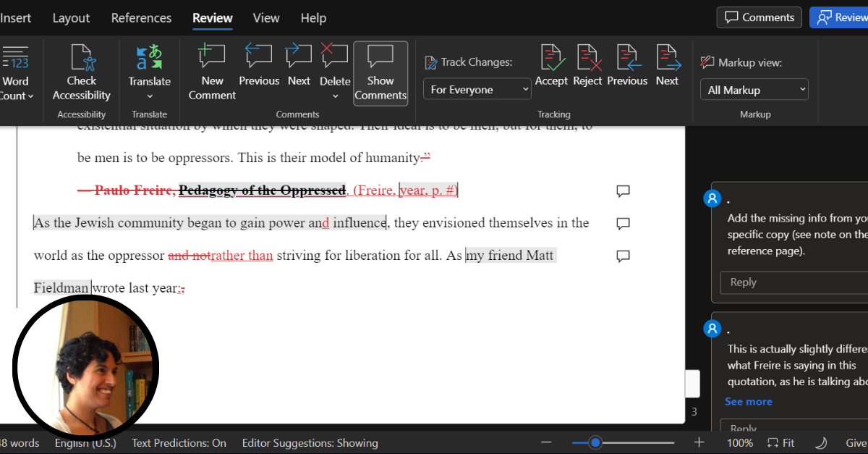868x454 pixels.
Task: Toggle the Show Comments button
Action: [x=380, y=74]
